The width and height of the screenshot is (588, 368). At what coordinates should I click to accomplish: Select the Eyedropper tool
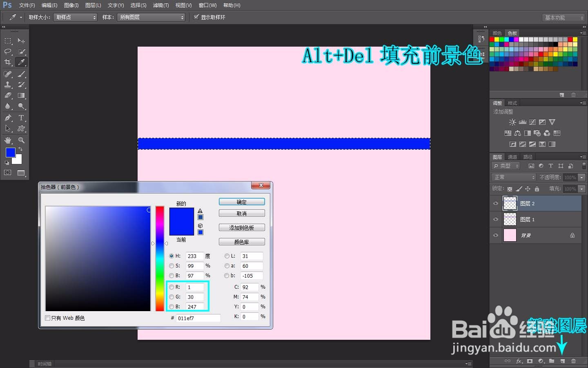pyautogui.click(x=22, y=62)
